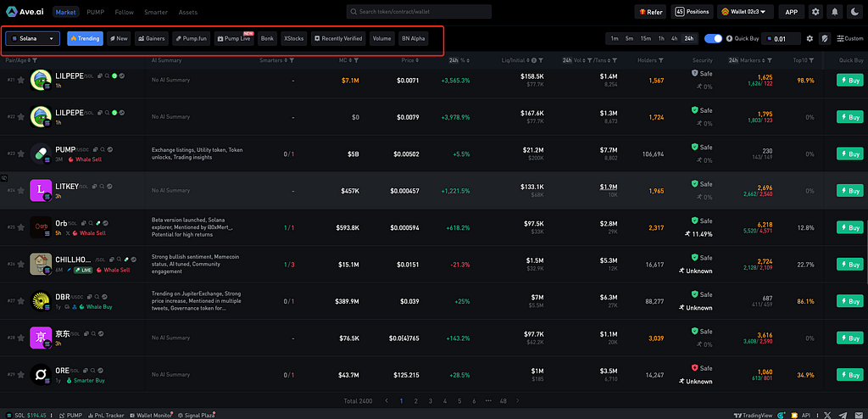
Task: Open the DBR token logo
Action: pos(41,301)
